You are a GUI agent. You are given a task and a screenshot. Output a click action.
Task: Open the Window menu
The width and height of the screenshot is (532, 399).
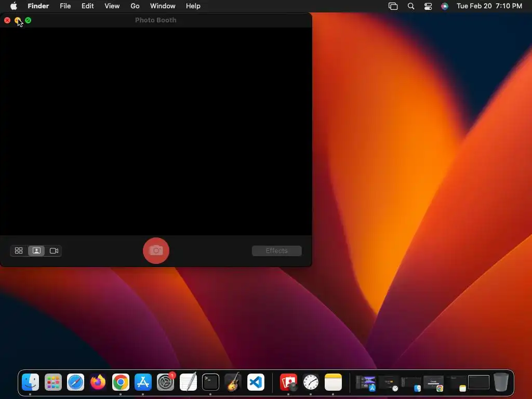[x=163, y=6]
